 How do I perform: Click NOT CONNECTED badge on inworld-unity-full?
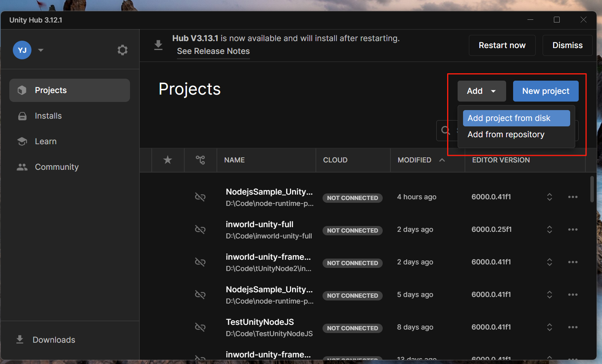click(x=352, y=230)
